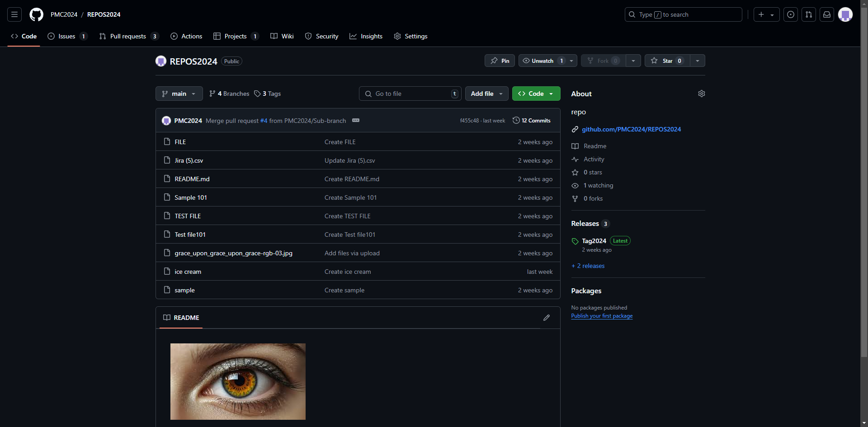Open the hamburger navigation menu
The height and width of the screenshot is (427, 868).
click(14, 14)
